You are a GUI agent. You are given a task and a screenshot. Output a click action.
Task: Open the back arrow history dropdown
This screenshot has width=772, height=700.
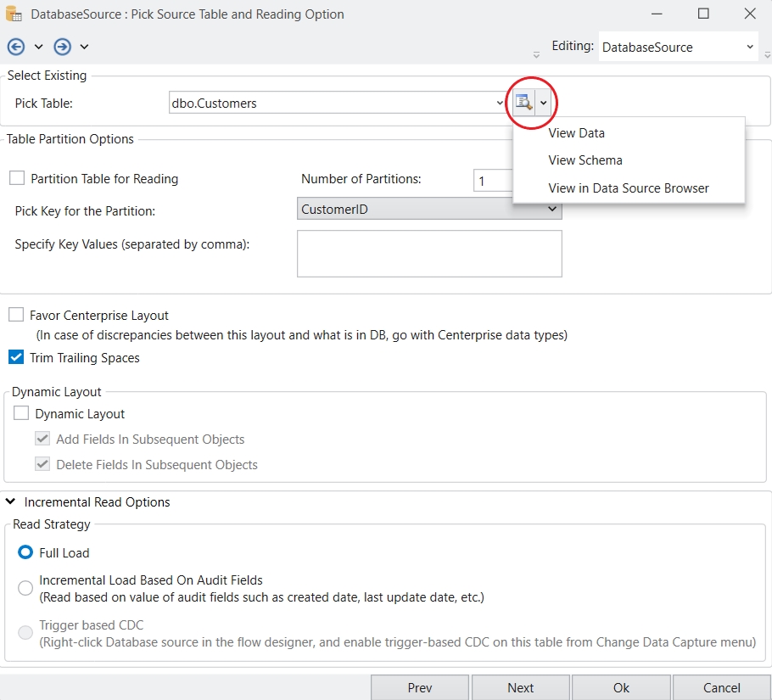coord(38,47)
